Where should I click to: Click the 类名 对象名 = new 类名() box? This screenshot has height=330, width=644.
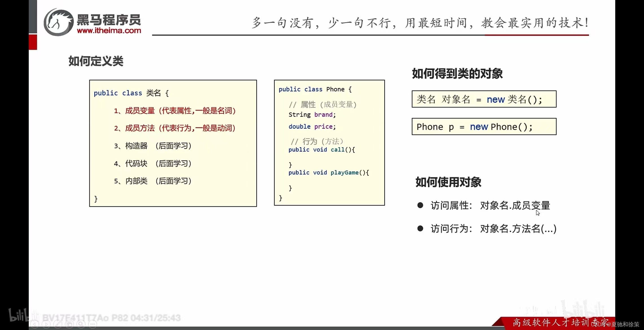pos(484,99)
